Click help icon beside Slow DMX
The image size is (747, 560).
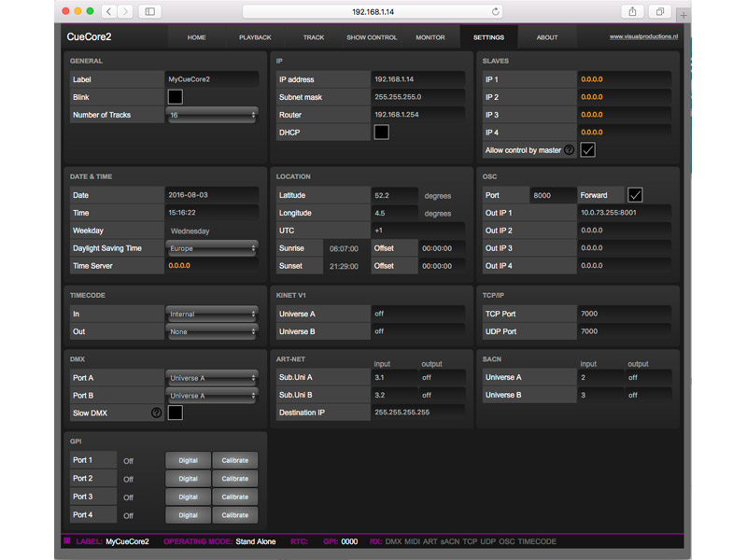click(156, 413)
